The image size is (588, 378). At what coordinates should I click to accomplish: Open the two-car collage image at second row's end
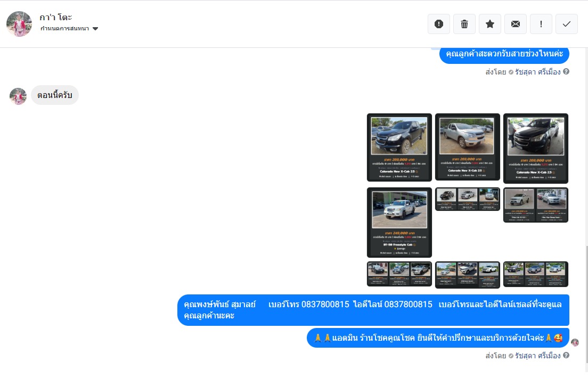(x=536, y=205)
